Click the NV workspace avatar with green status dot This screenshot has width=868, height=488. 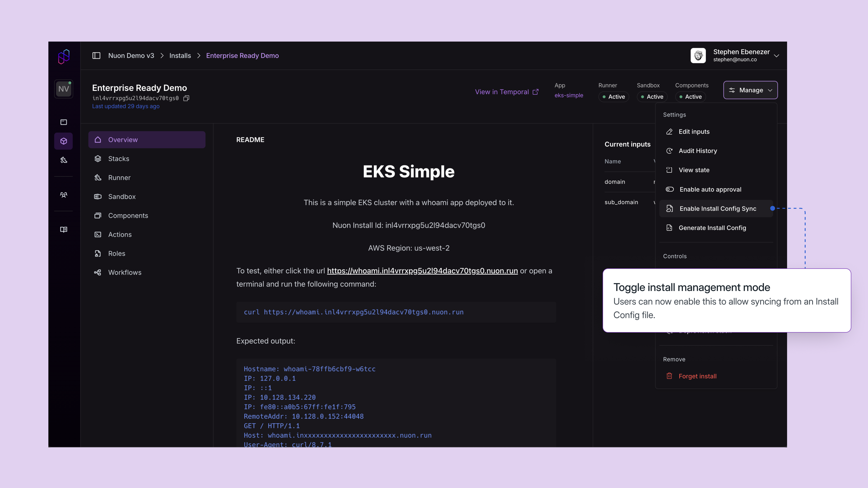click(x=64, y=89)
